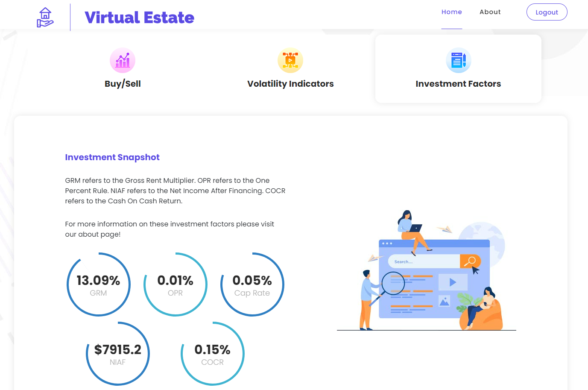Select the Investment Factors tab label

(458, 84)
